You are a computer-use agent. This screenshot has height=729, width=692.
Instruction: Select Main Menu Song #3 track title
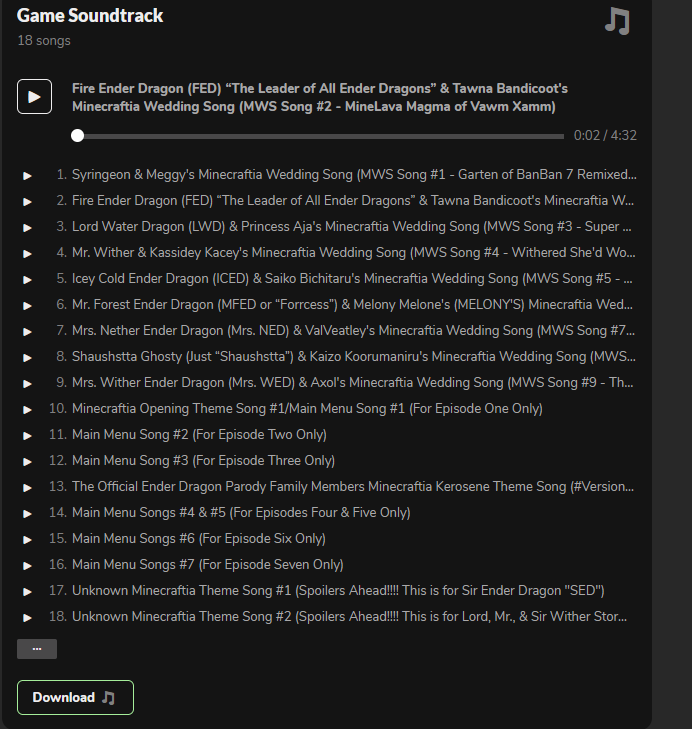coord(203,461)
